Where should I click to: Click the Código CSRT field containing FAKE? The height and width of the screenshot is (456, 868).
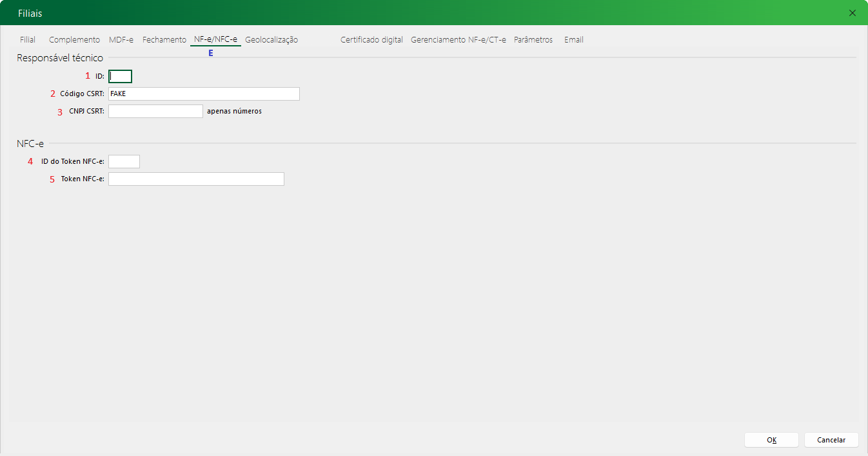pos(204,94)
